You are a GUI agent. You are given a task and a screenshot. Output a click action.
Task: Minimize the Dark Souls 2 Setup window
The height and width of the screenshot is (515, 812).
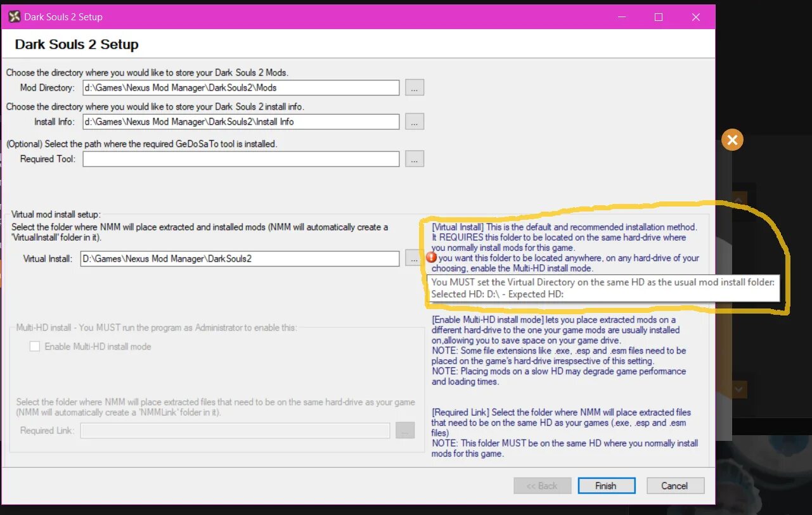coord(622,17)
